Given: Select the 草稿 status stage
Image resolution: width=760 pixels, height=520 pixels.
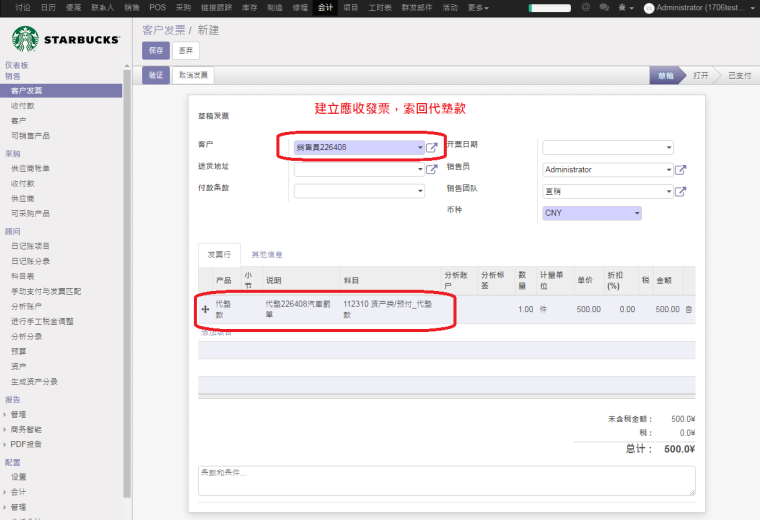Looking at the screenshot, I should click(x=665, y=76).
